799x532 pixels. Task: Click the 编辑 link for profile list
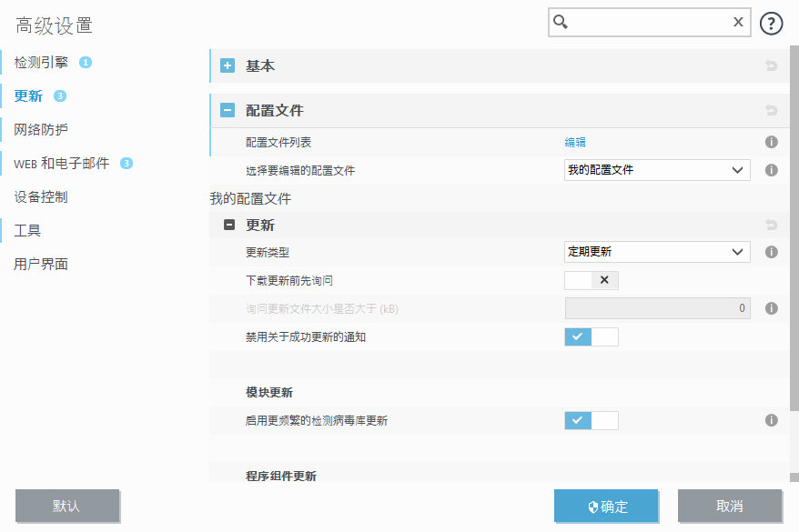pyautogui.click(x=573, y=142)
